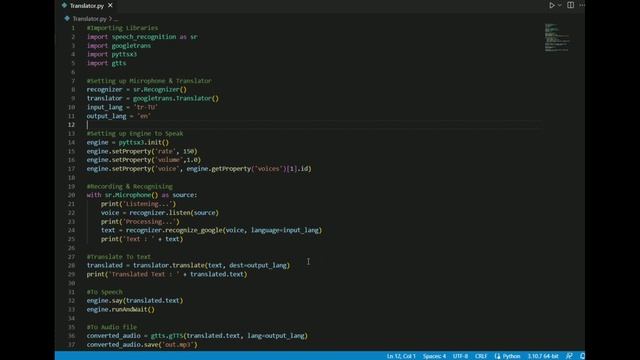Click the recognizer.recognize_google line

tap(211, 230)
